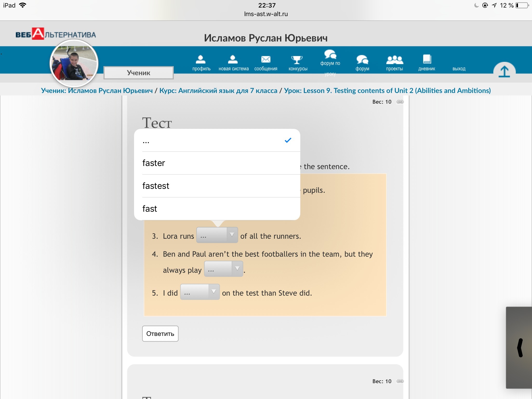Screen dimensions: 532x399
Task: Open дневник book icon
Action: pos(427,59)
